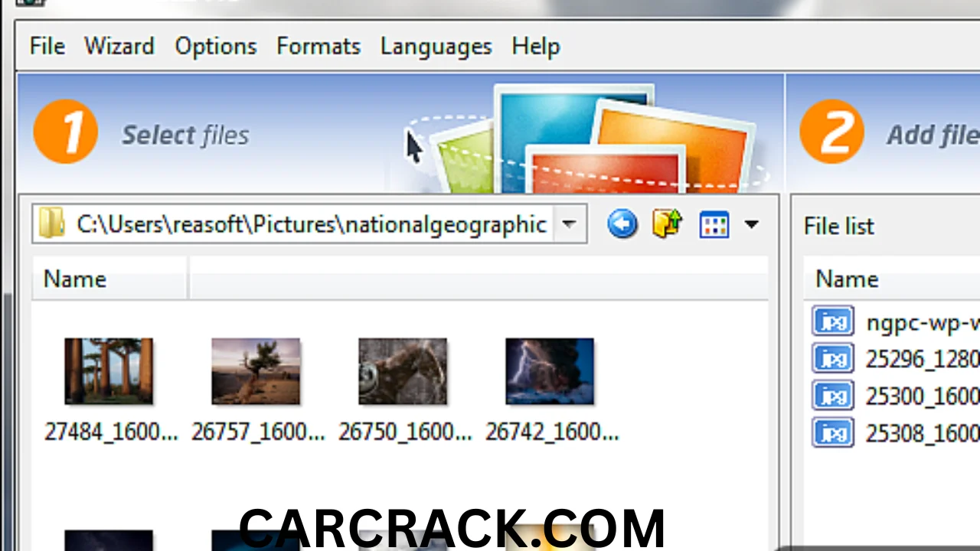Screen dimensions: 980x551
Task: Open the Help menu
Action: [x=535, y=47]
